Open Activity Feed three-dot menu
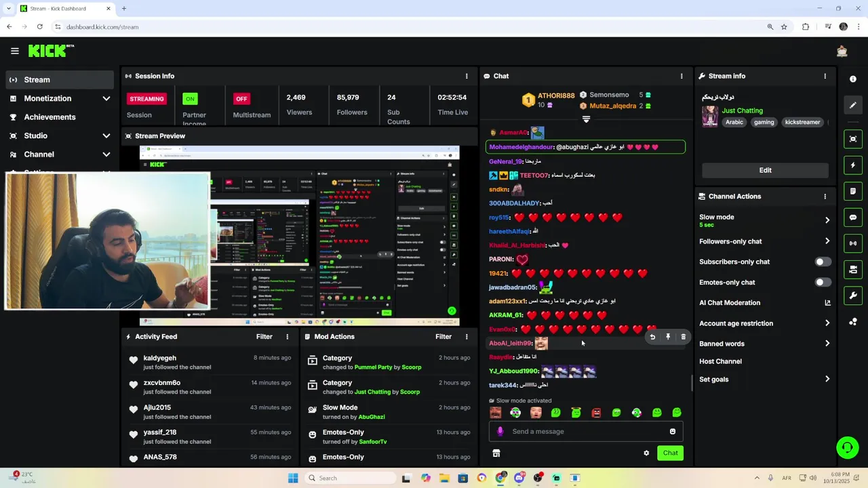This screenshot has width=868, height=488. [x=287, y=337]
